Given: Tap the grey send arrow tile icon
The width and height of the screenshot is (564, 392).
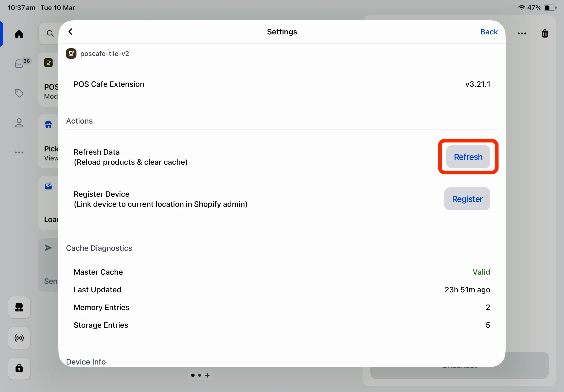Looking at the screenshot, I should [48, 248].
